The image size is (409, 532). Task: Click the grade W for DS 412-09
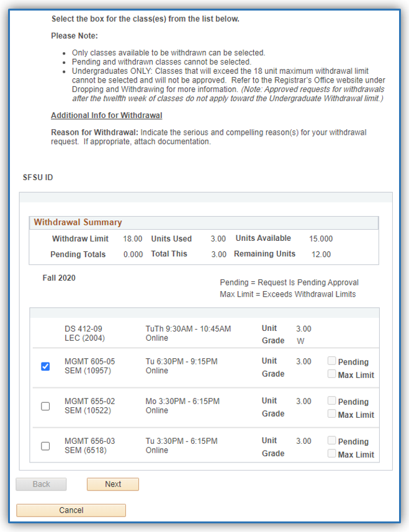click(300, 341)
